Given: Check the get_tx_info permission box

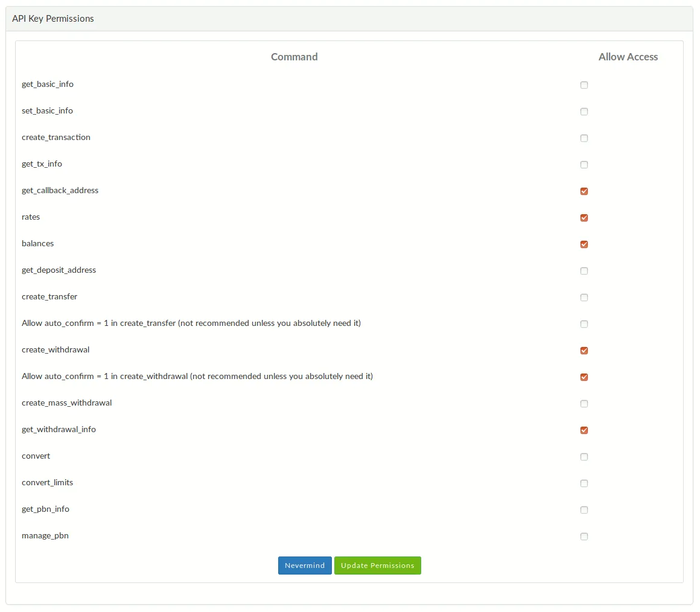Looking at the screenshot, I should click(584, 165).
